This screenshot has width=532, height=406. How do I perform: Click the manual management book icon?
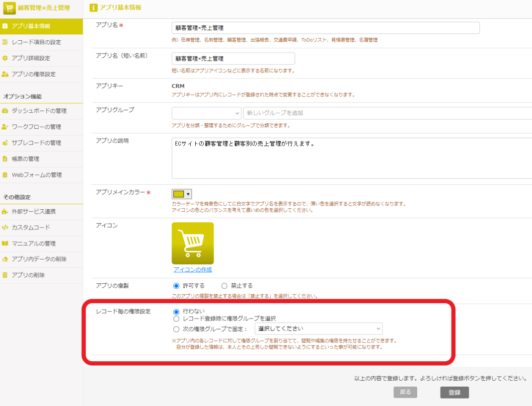5,244
